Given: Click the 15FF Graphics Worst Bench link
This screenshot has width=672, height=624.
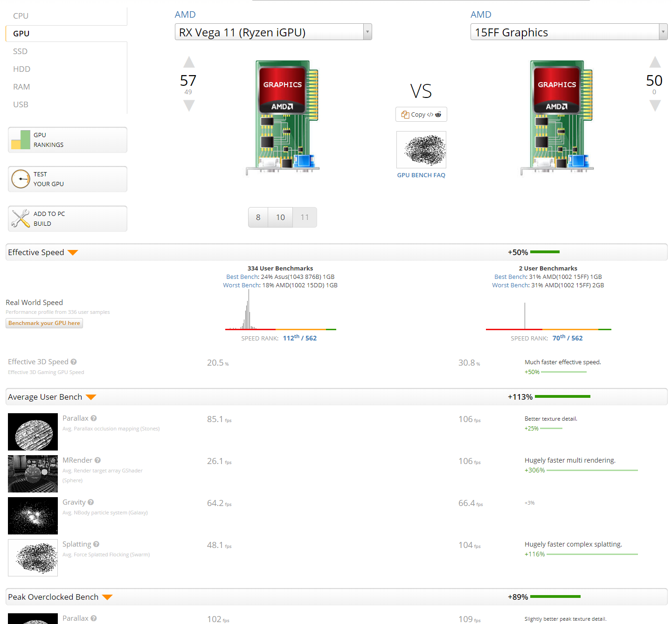Looking at the screenshot, I should tap(511, 285).
